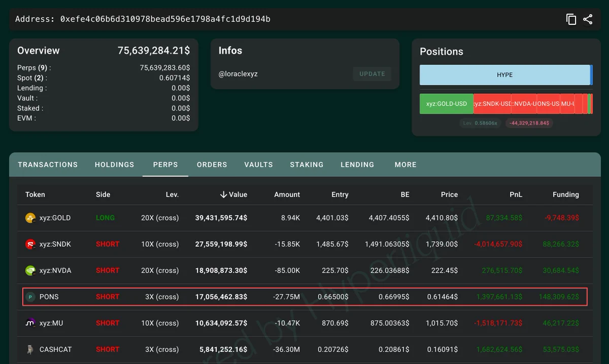Click the 20X (cross) leverage for xyz:NVDA
Screen dimensions: 609x364
[160, 271]
